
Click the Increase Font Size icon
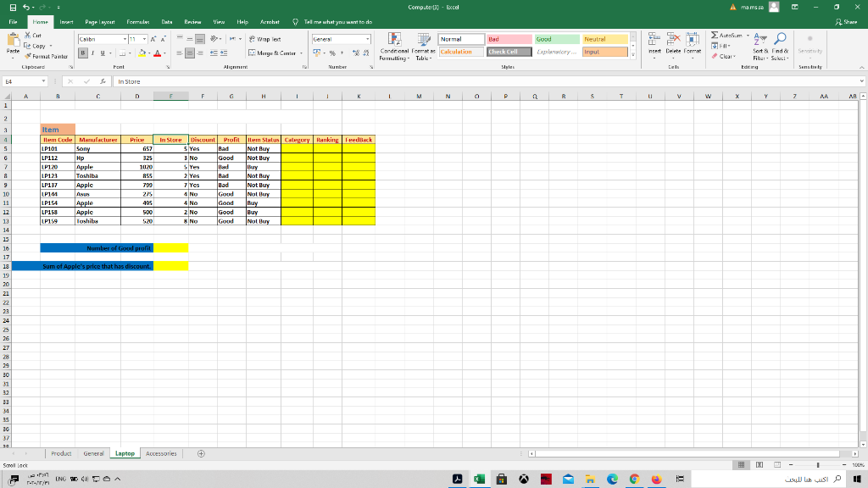(153, 38)
